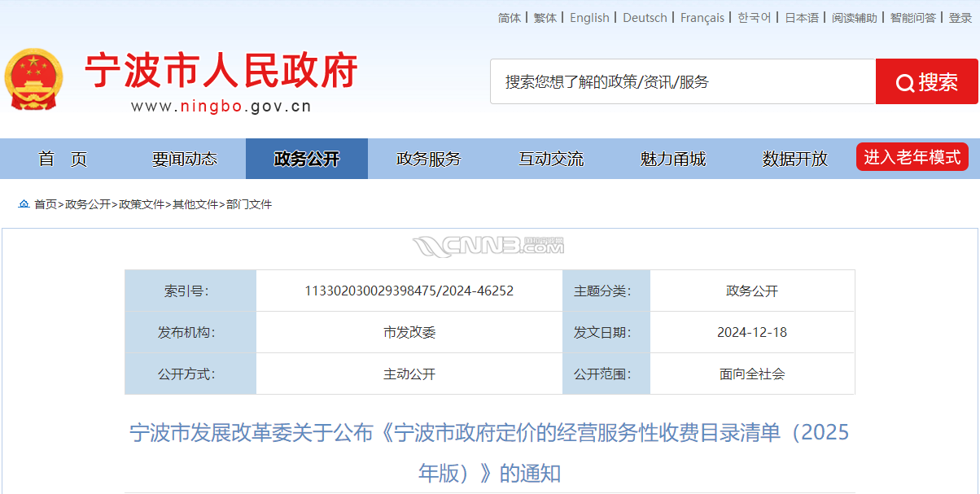Open the 魅力甬城 nav tab
The image size is (980, 494).
tap(673, 159)
